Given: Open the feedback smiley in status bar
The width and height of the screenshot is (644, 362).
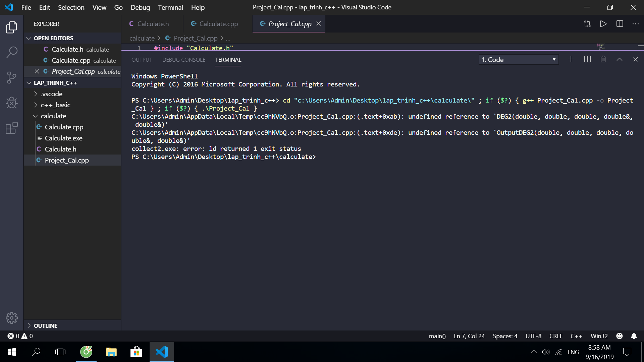Looking at the screenshot, I should tap(620, 336).
